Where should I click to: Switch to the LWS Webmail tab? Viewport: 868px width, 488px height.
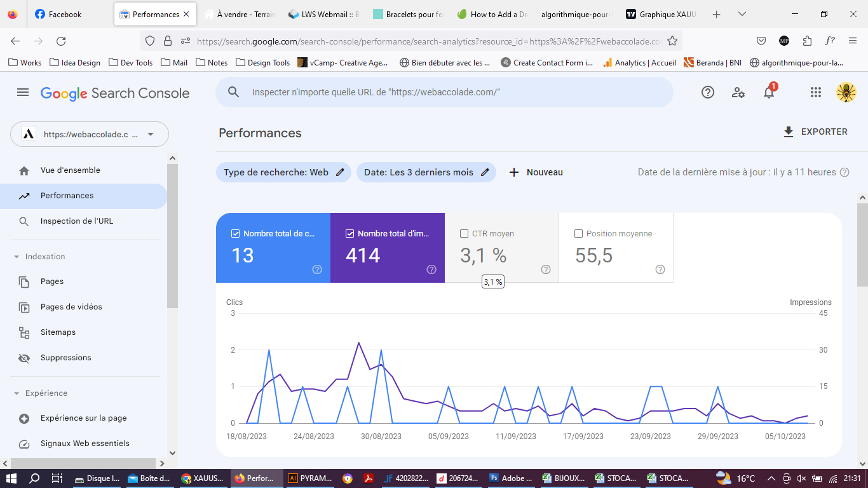coord(323,14)
